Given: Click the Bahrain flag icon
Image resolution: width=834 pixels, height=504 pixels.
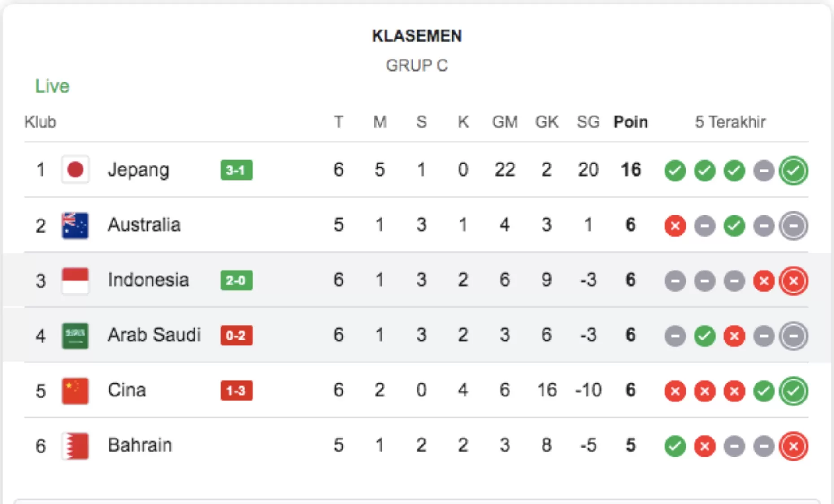Looking at the screenshot, I should click(x=75, y=446).
